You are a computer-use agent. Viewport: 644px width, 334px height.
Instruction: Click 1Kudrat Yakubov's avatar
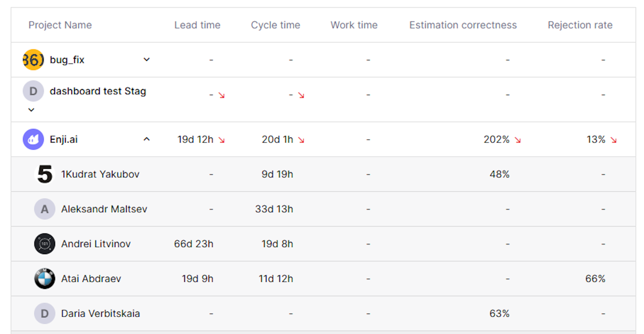click(45, 174)
